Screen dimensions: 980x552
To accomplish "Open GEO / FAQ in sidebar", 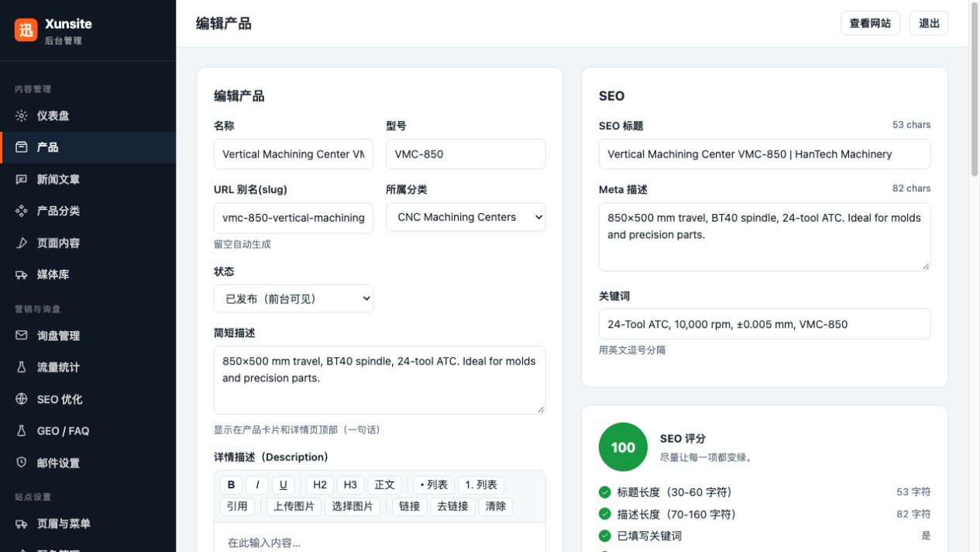I will tap(88, 431).
